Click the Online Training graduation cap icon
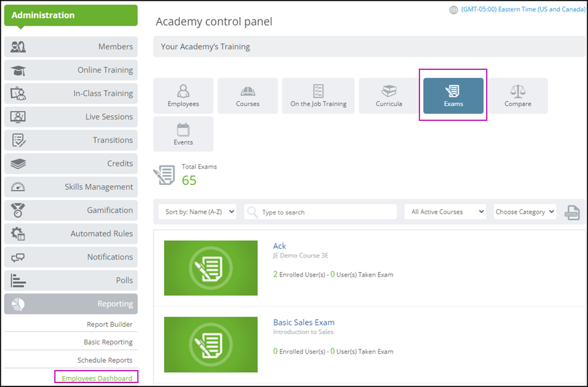 [18, 70]
